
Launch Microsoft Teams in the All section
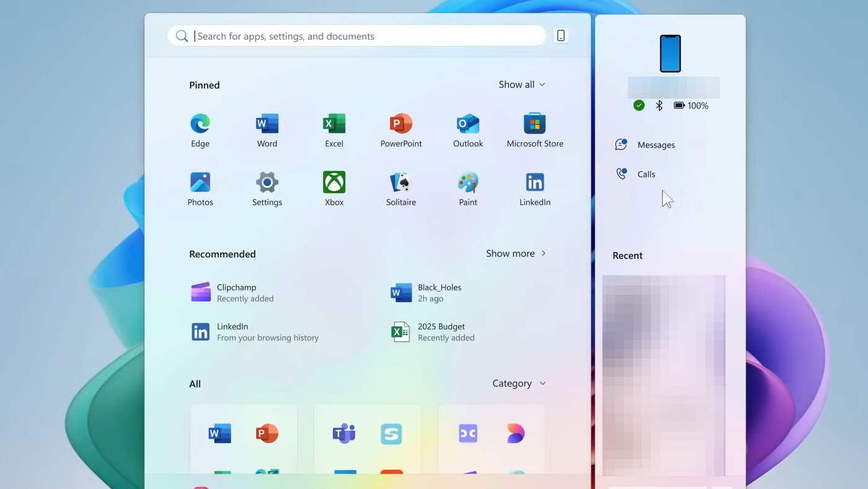tap(343, 433)
